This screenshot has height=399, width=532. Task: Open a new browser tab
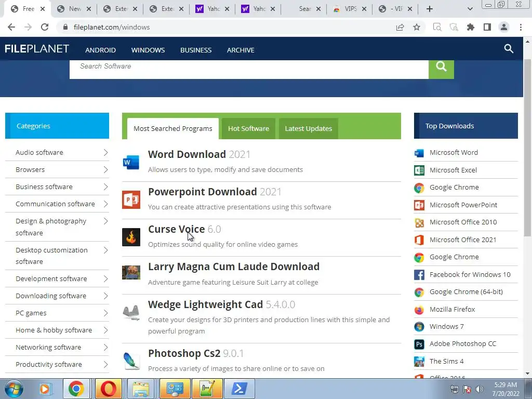tap(430, 9)
